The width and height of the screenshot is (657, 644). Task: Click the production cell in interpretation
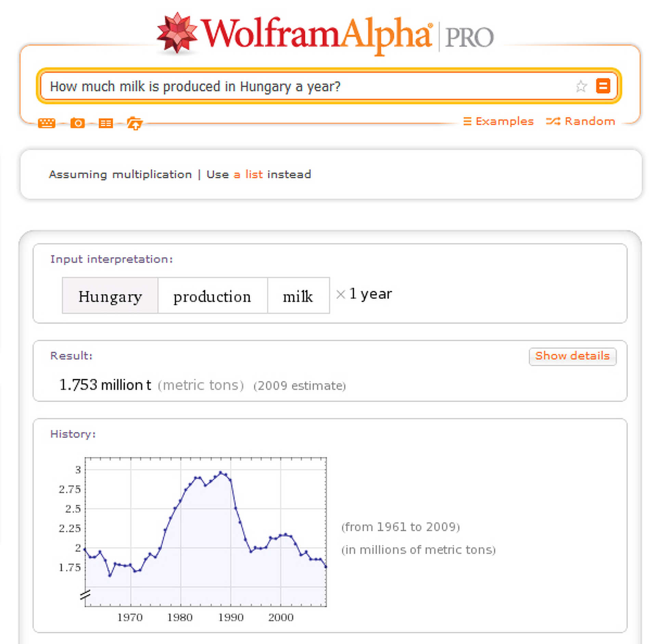click(x=212, y=296)
